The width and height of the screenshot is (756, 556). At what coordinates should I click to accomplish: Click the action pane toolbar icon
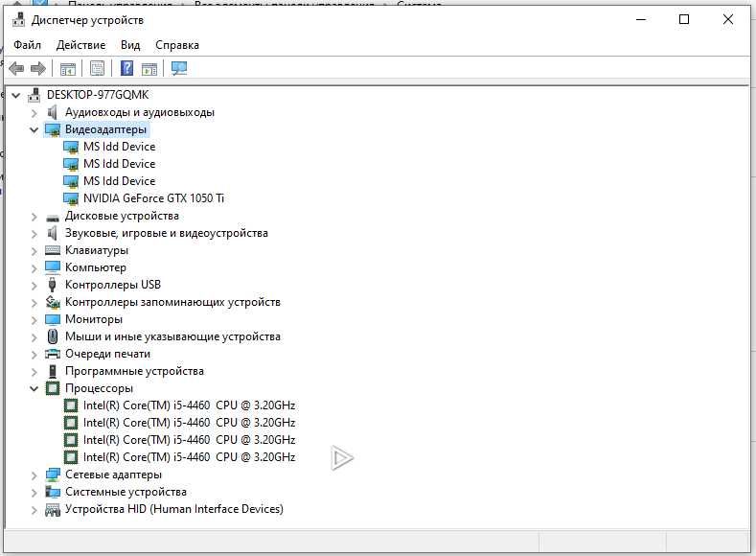(x=149, y=69)
